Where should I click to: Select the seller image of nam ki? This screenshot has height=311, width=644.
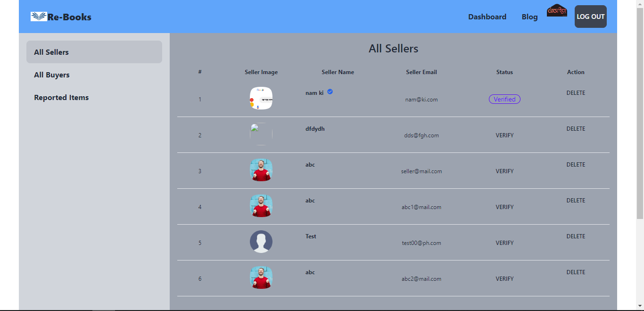click(261, 99)
